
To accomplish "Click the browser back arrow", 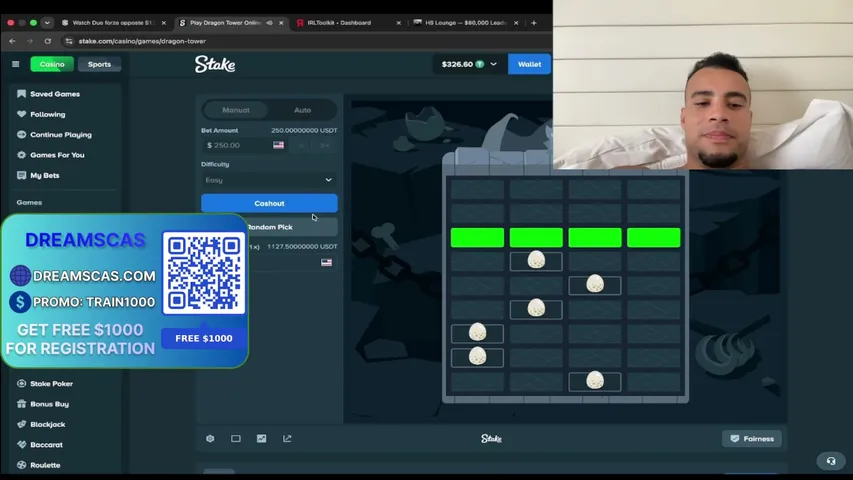I will (x=13, y=41).
